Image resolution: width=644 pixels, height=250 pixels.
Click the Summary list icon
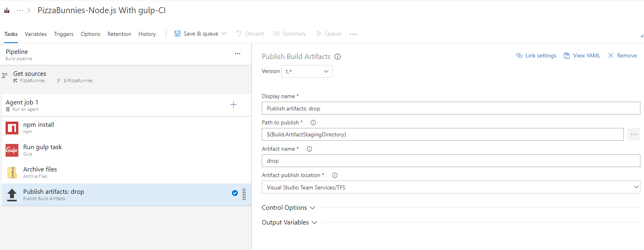click(x=276, y=33)
